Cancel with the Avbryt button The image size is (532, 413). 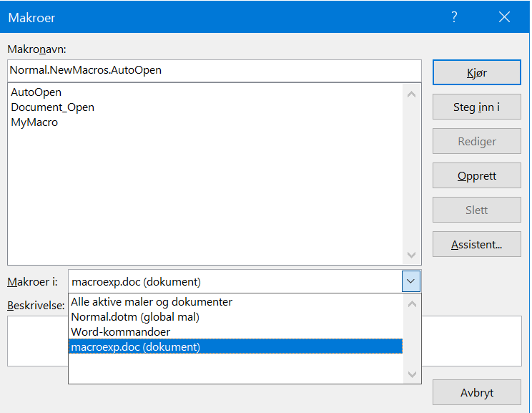pos(476,393)
